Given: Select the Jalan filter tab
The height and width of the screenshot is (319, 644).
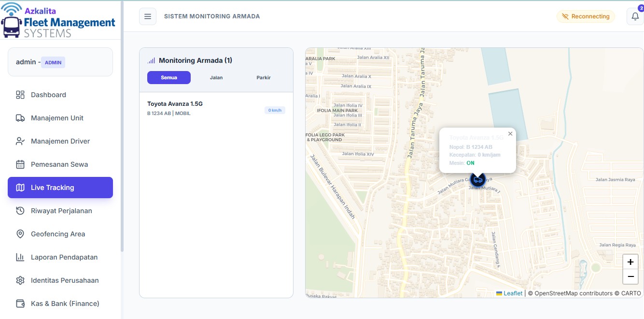Looking at the screenshot, I should pyautogui.click(x=216, y=77).
